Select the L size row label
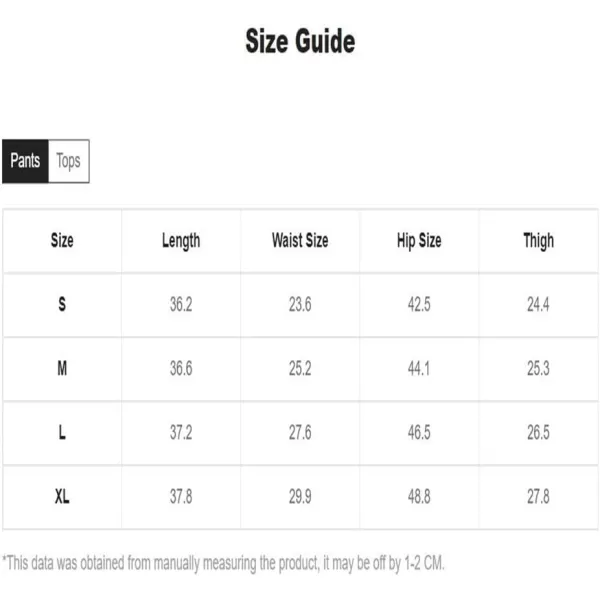This screenshot has height=600, width=600. click(x=62, y=433)
